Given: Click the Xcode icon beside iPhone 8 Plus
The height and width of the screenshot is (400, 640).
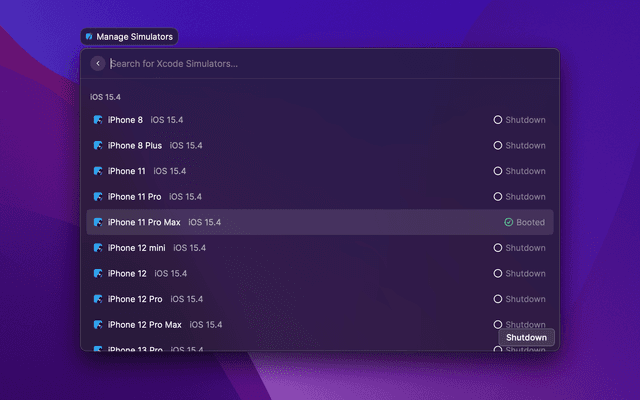Looking at the screenshot, I should (x=98, y=146).
